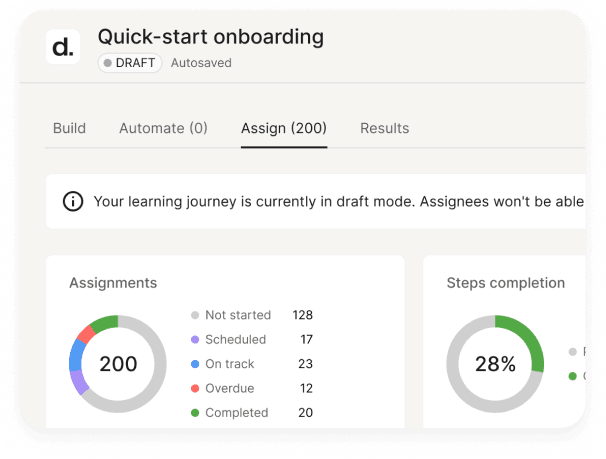Click the Not started legend dot
Viewport: 606px width, 459px height.
coord(194,315)
